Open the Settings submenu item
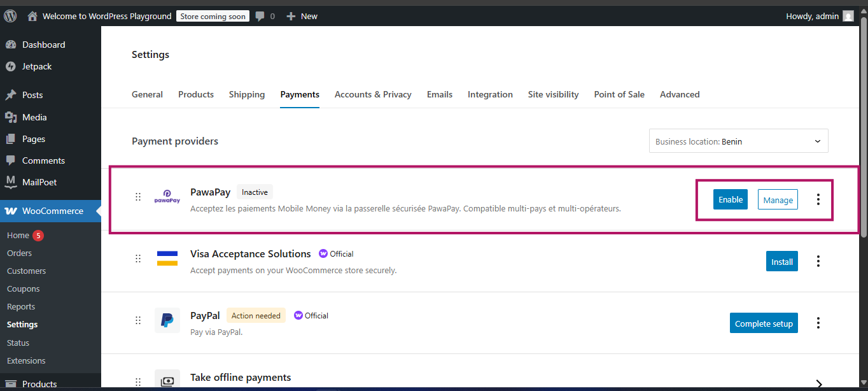868x391 pixels. (x=22, y=324)
